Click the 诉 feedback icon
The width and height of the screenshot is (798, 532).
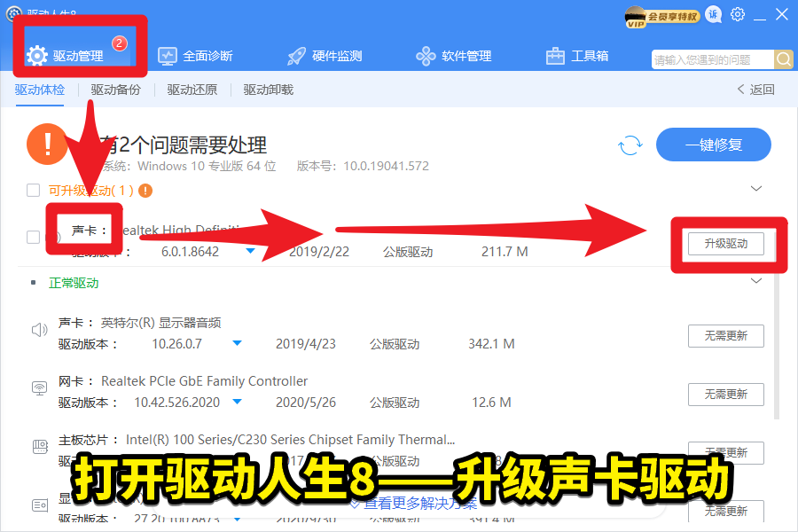(x=713, y=15)
